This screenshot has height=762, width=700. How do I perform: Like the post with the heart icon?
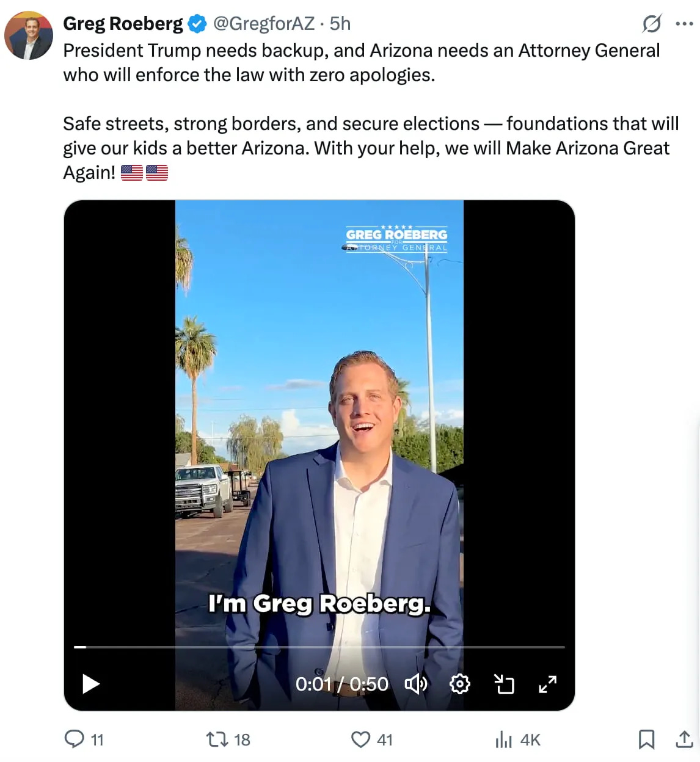pos(360,739)
